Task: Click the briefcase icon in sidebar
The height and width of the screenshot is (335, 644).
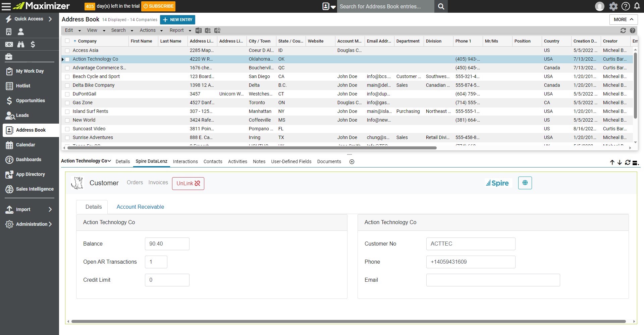Action: (x=9, y=57)
